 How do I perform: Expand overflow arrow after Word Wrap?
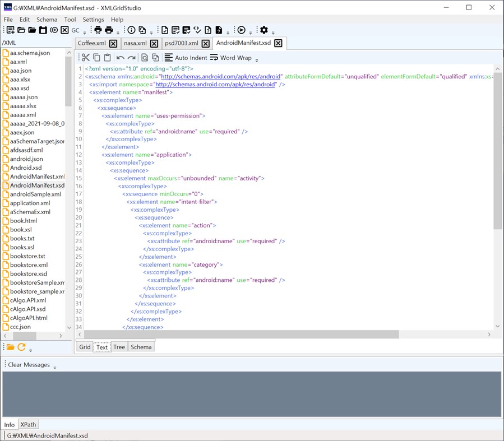click(x=257, y=59)
